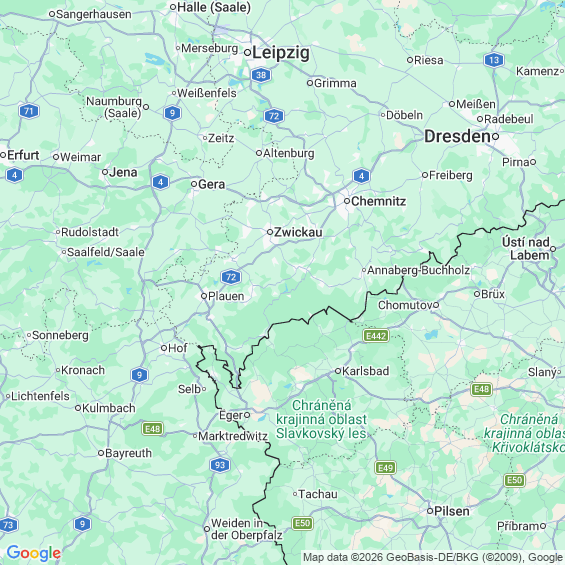Click the Karlsbad town label
The height and width of the screenshot is (565, 565).
click(x=365, y=371)
